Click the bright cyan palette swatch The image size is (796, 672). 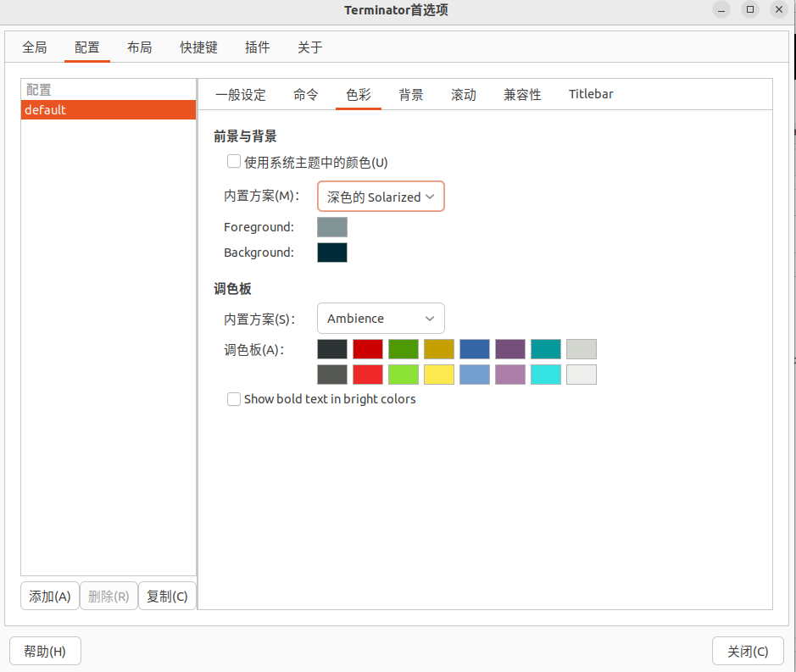tap(545, 375)
